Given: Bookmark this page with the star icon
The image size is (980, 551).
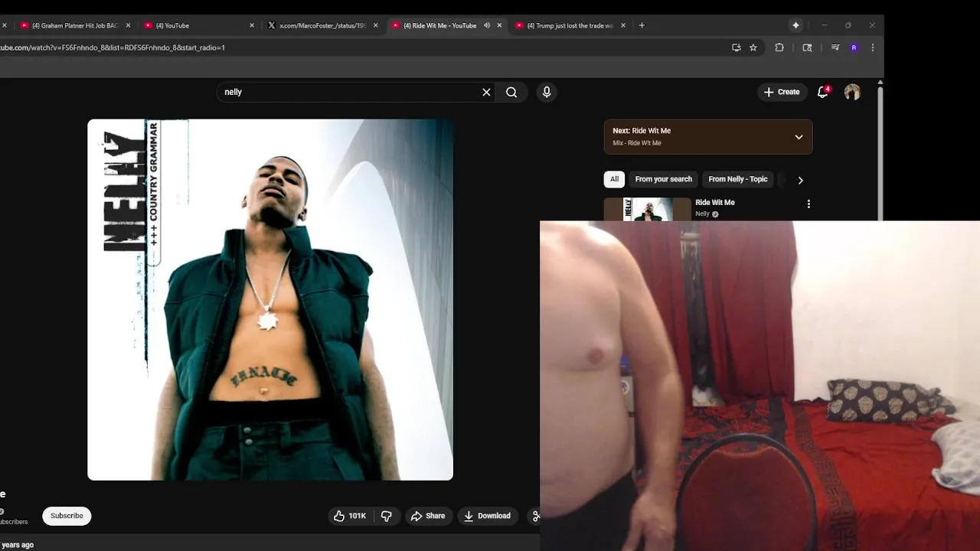Looking at the screenshot, I should click(x=753, y=47).
